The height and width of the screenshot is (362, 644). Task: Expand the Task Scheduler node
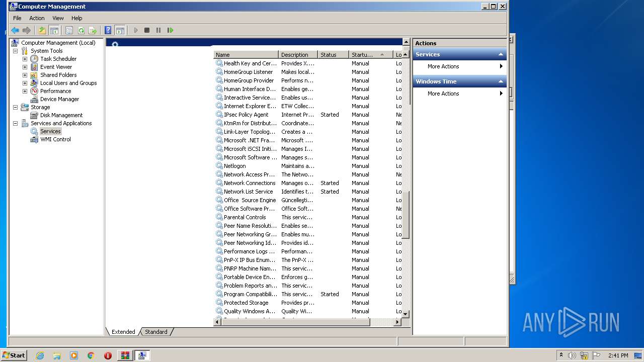[25, 59]
